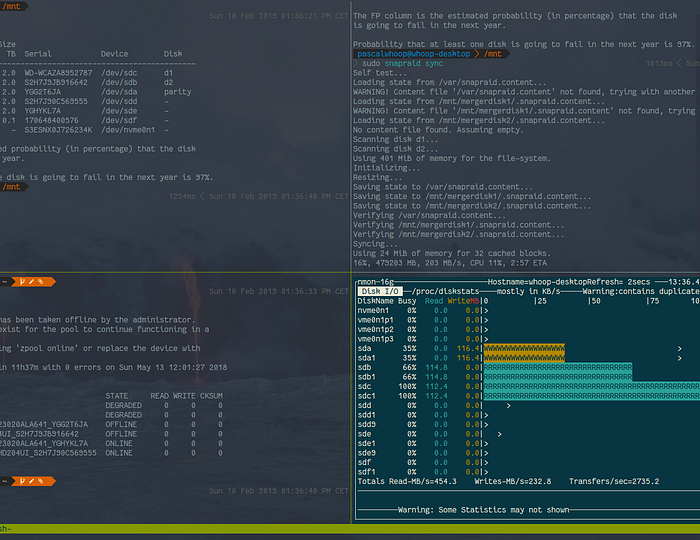The image size is (700, 540).
Task: Click the 'Self test...' output line
Action: [380, 73]
